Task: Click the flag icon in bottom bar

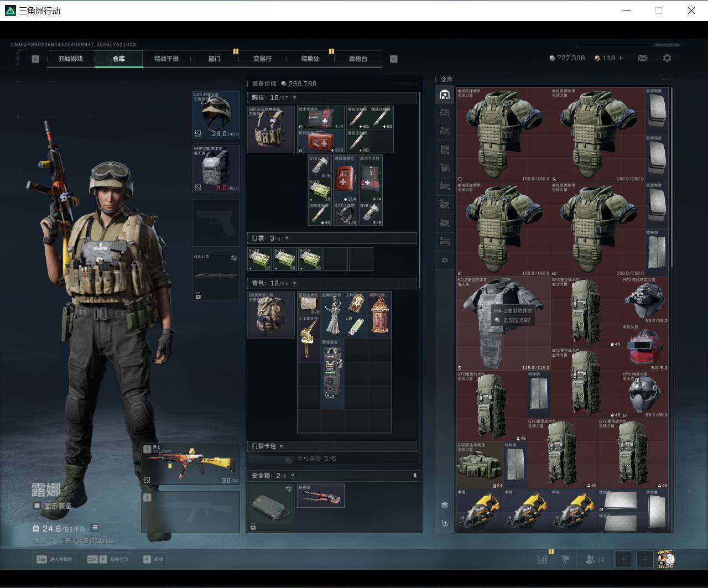Action: 565,559
